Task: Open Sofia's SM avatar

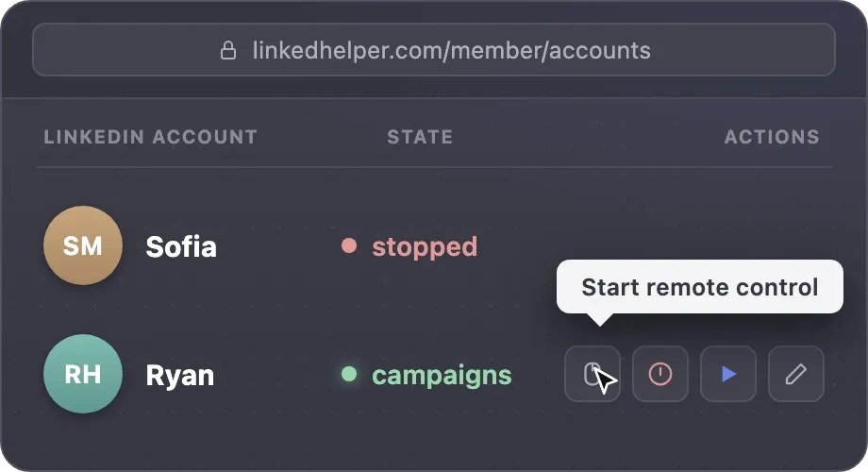Action: 83,245
